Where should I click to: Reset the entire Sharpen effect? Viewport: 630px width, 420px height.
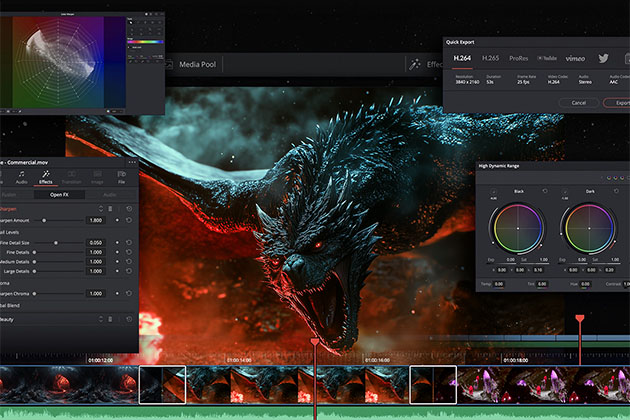pos(129,209)
